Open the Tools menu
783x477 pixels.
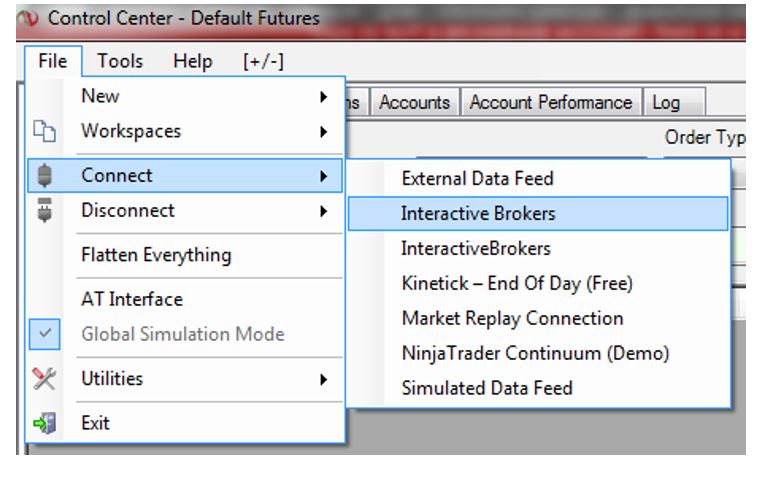tap(120, 61)
